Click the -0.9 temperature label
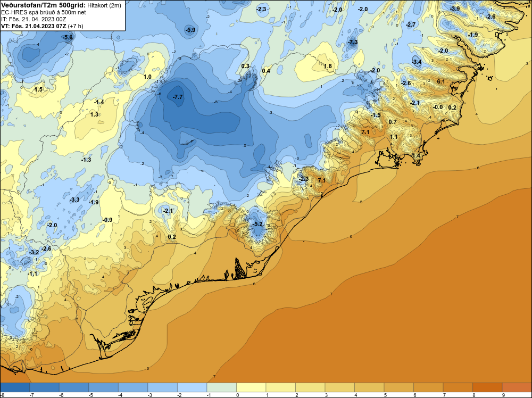 coord(107,220)
